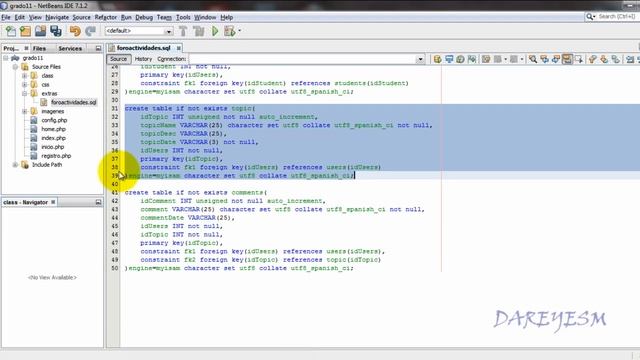The image size is (640, 360).
Task: Click the Search (Ctrl+I) field
Action: (x=618, y=17)
